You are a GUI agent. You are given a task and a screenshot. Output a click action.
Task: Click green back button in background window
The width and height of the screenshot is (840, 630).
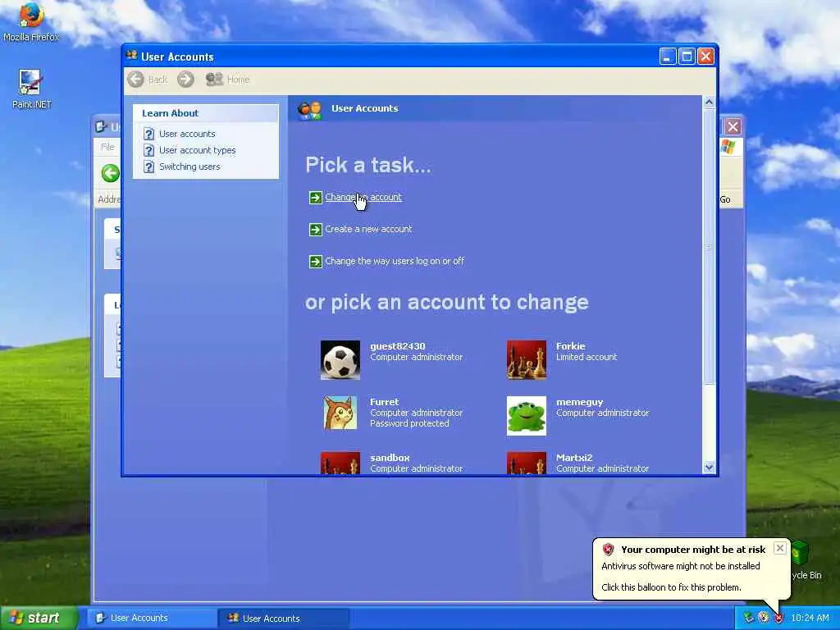111,173
